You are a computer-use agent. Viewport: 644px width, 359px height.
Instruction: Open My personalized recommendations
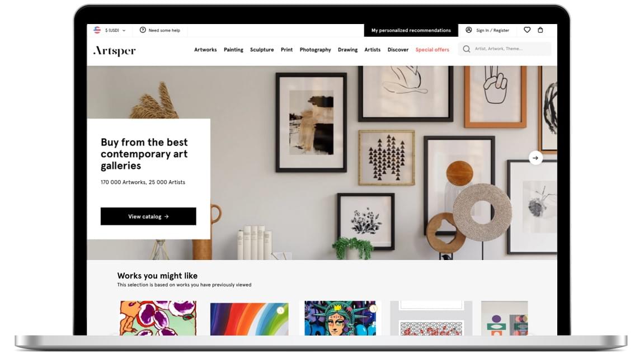[x=411, y=30]
